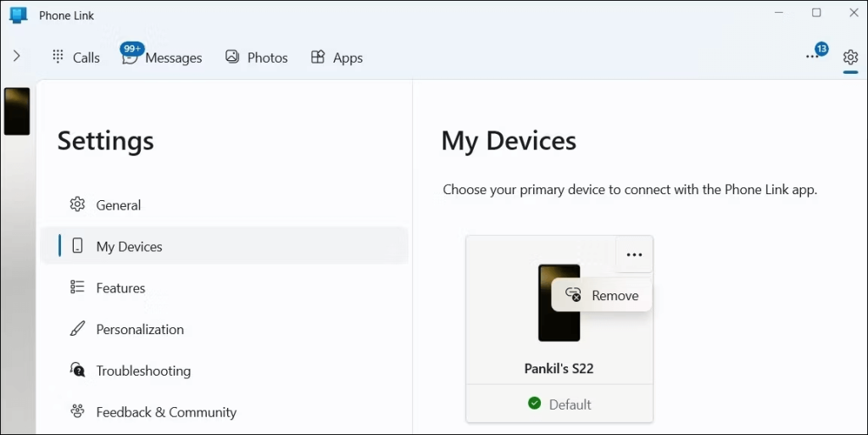Click the Pankil's S22 phone image

(x=559, y=303)
